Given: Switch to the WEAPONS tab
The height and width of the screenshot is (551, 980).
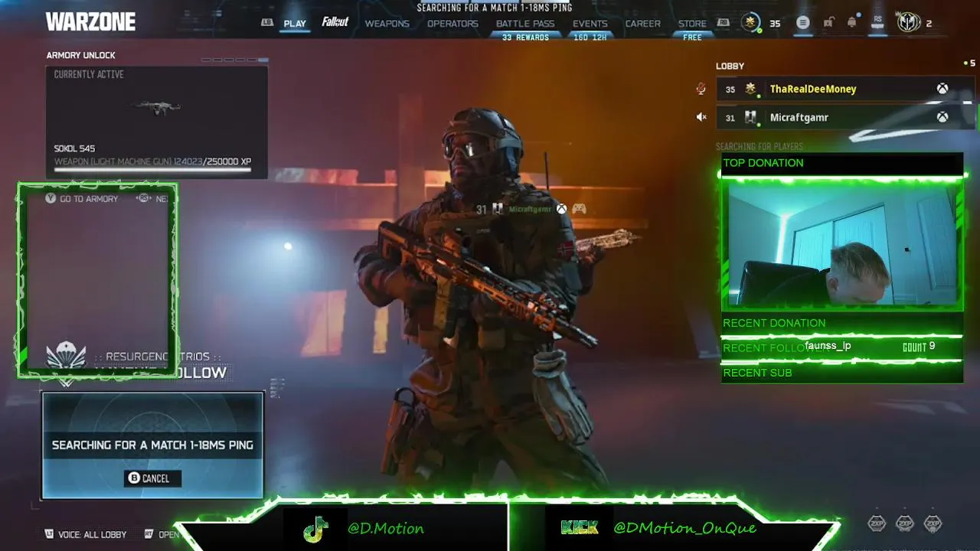Looking at the screenshot, I should (387, 24).
